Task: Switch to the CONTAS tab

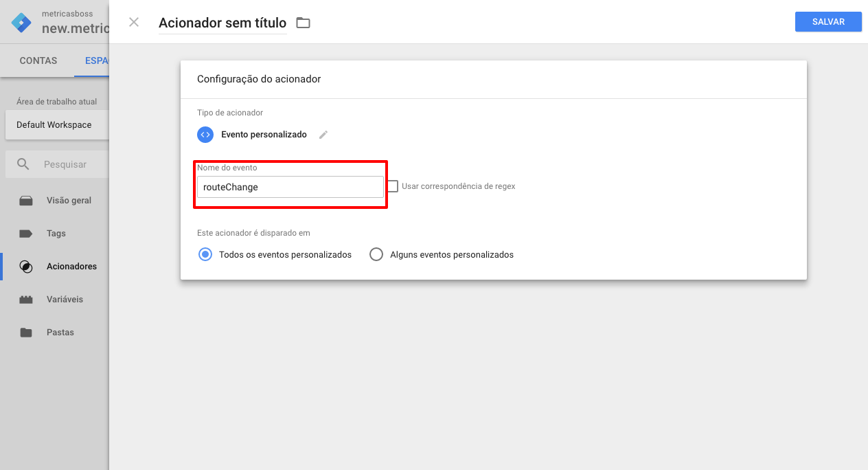Action: click(38, 60)
